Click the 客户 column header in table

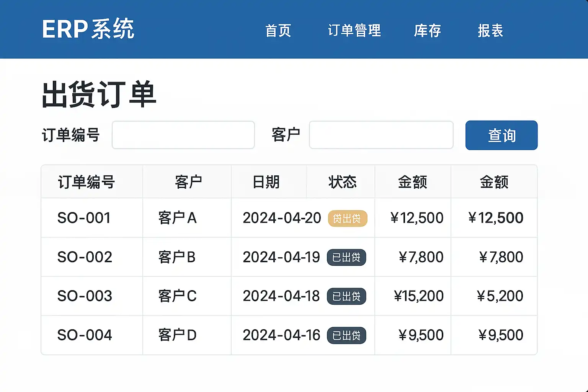[x=188, y=182]
